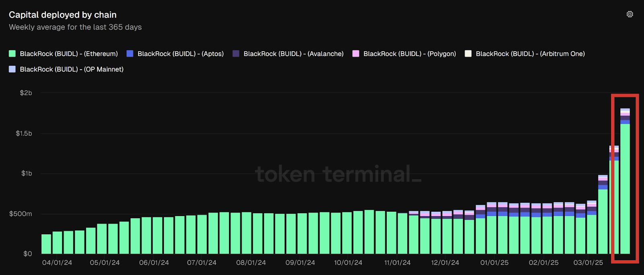Click the green Ethereum legend swatch
The image size is (644, 275).
coord(12,54)
